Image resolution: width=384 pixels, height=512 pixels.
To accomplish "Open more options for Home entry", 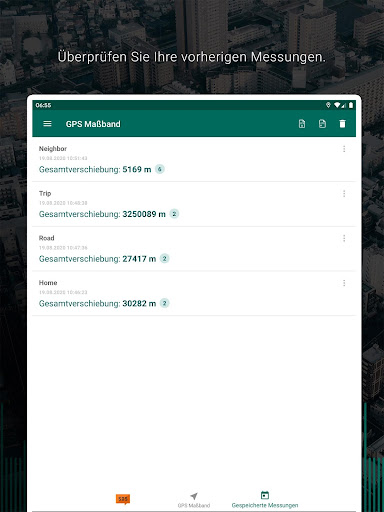I will 344,283.
